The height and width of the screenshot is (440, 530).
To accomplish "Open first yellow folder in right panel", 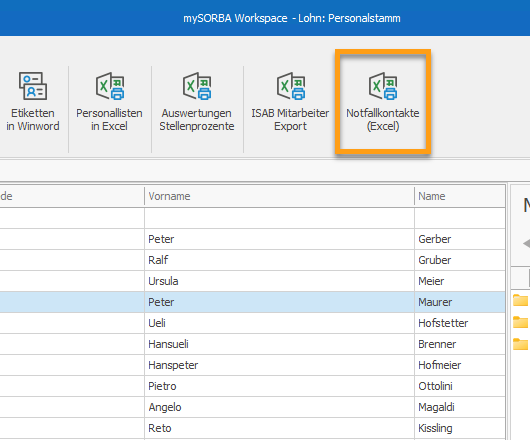I will tap(520, 300).
